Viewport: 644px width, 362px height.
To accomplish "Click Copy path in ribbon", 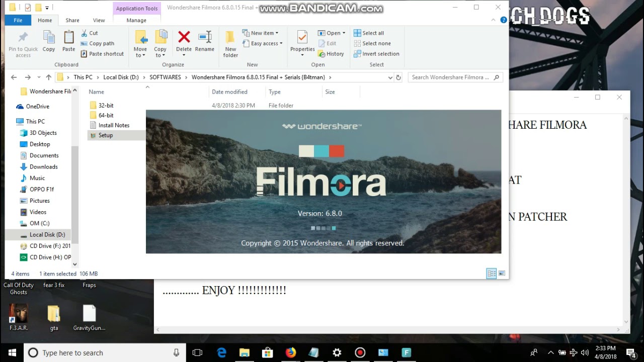I will coord(97,44).
